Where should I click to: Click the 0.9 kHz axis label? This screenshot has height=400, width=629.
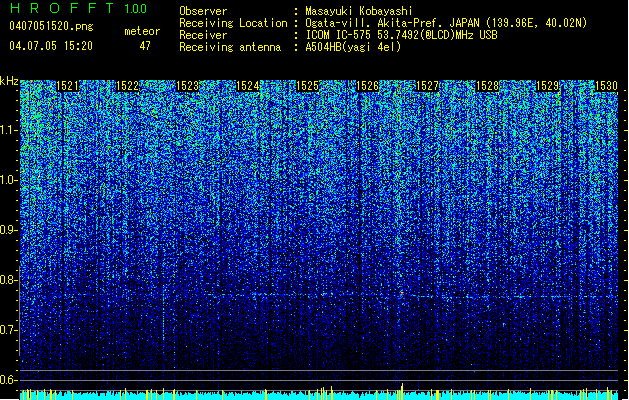(9, 230)
